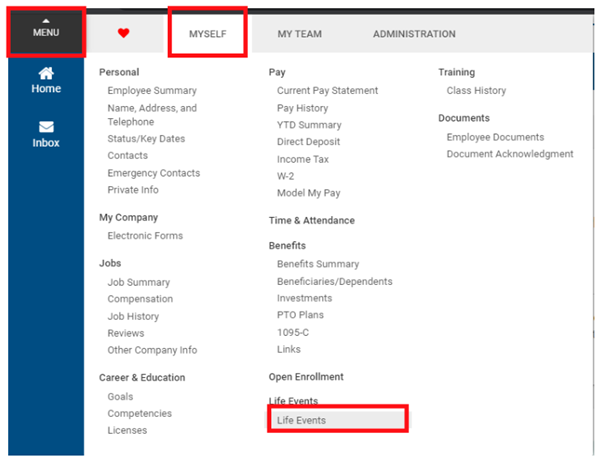Open Income Tax
The width and height of the screenshot is (600, 466).
[303, 159]
